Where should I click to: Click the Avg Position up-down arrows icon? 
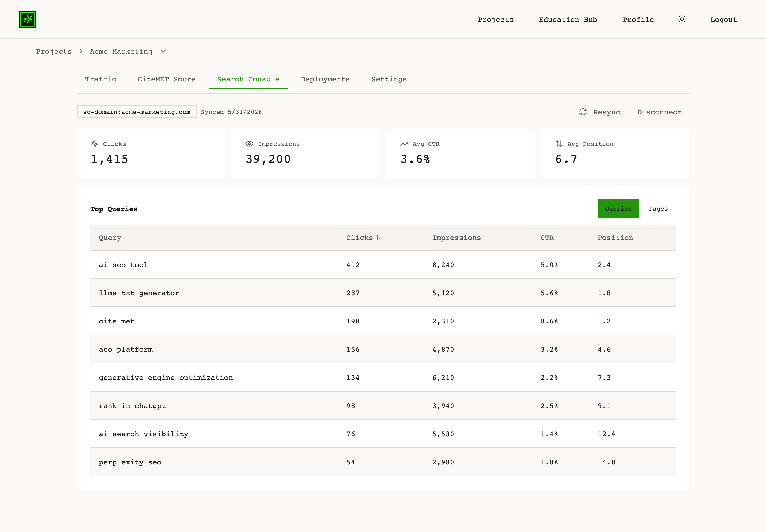click(559, 144)
